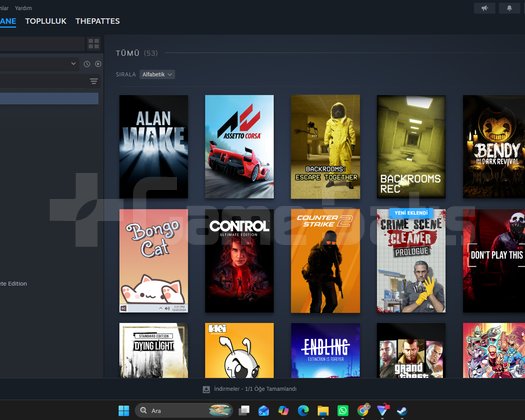The height and width of the screenshot is (420, 525).
Task: Launch the mail app from the taskbar
Action: 264,411
